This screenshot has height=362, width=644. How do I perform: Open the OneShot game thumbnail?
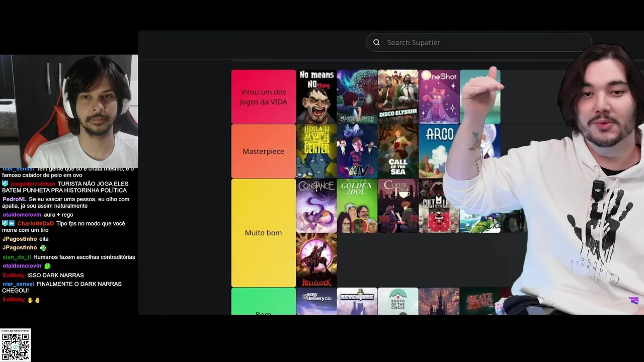pos(439,97)
